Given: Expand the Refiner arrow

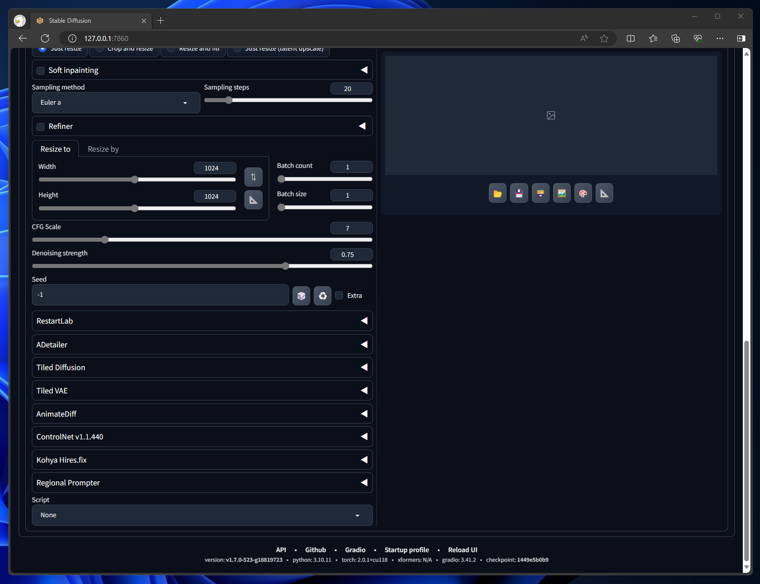Looking at the screenshot, I should pos(363,126).
